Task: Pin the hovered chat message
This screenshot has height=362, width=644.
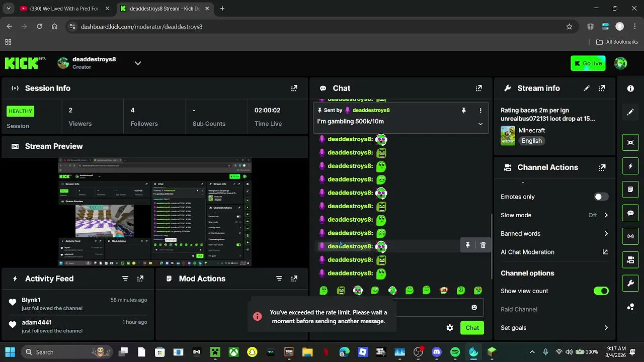Action: [467, 245]
